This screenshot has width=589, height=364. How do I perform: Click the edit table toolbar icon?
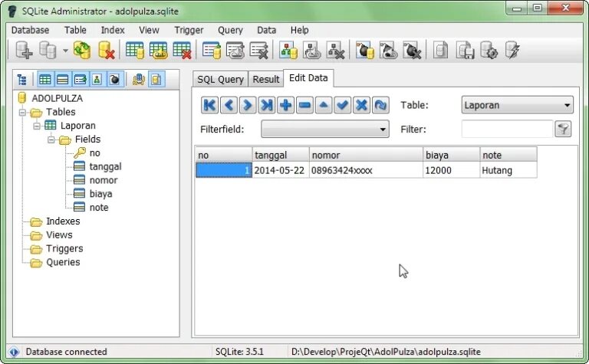pyautogui.click(x=159, y=50)
